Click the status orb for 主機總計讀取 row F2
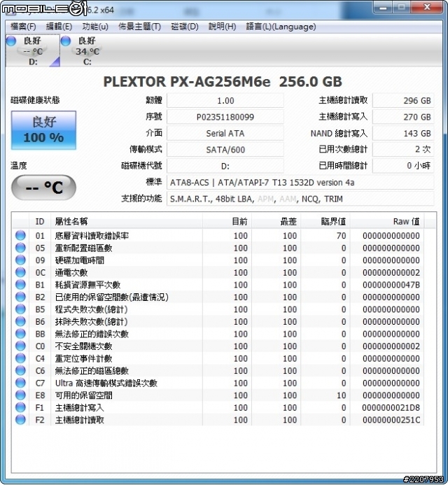This screenshot has height=485, width=448. (20, 420)
